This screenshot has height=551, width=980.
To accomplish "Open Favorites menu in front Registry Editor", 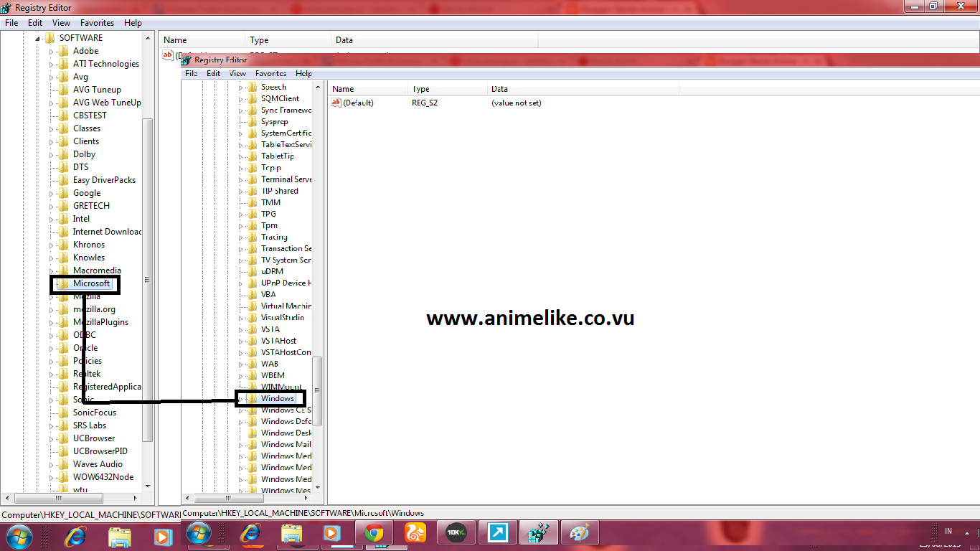I will tap(270, 73).
